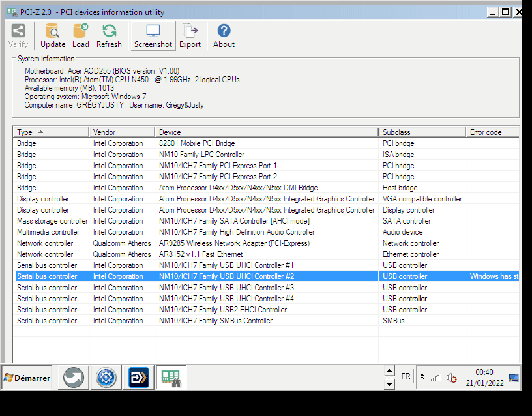This screenshot has height=416, width=532.
Task: Click the Audio device subclass cell
Action: pos(422,232)
